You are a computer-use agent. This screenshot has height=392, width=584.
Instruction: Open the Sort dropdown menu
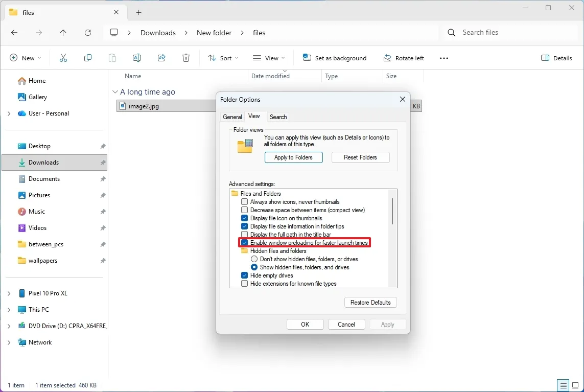pos(223,58)
